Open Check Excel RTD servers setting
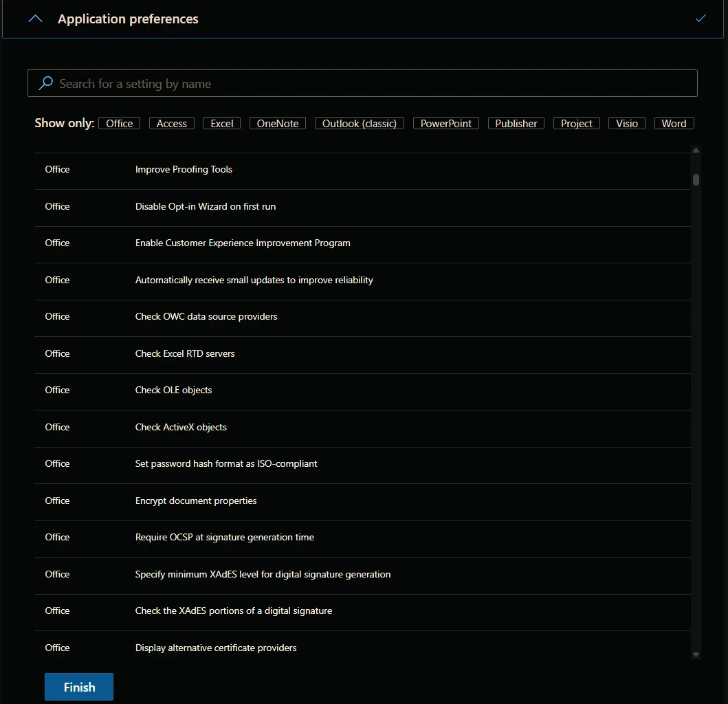Viewport: 728px width, 704px height. [x=362, y=354]
